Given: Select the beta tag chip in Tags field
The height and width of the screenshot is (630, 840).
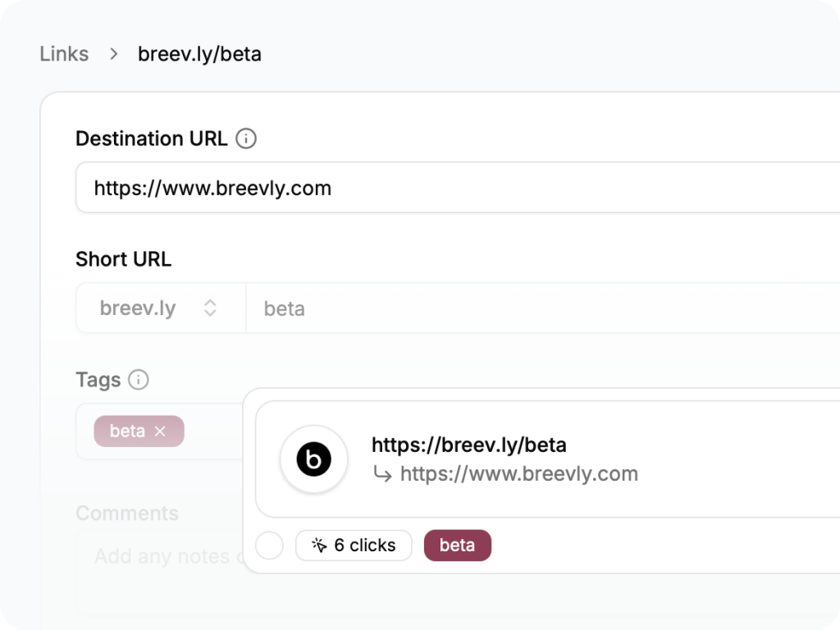Looking at the screenshot, I should 127,431.
